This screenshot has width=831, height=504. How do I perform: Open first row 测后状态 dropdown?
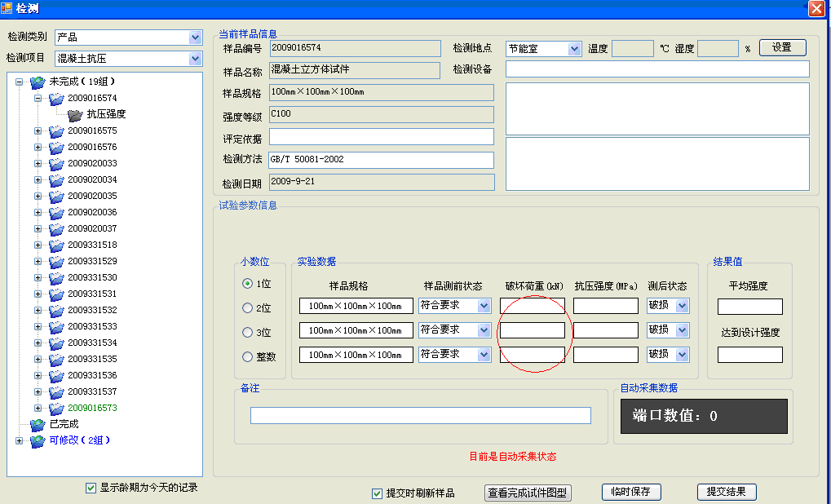pyautogui.click(x=682, y=306)
